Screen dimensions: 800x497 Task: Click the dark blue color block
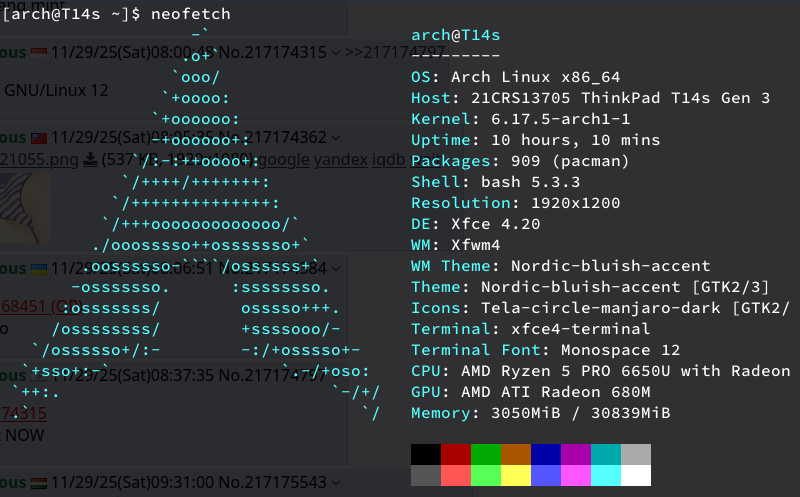(546, 454)
